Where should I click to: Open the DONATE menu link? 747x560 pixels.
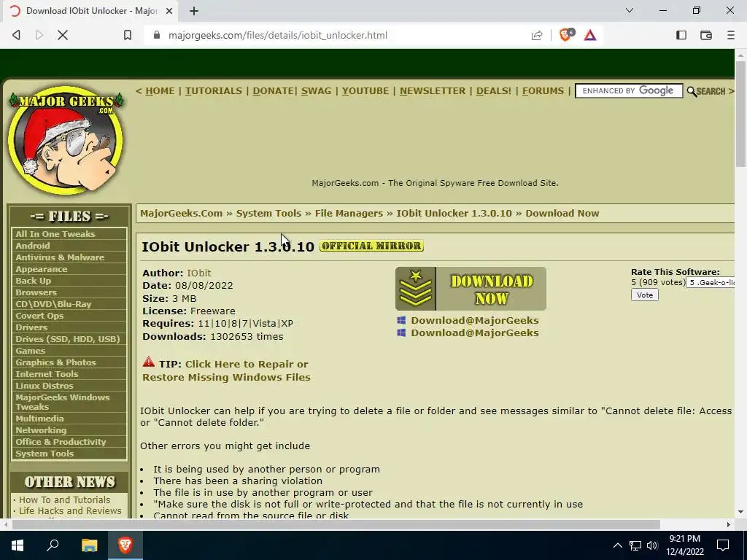pyautogui.click(x=273, y=91)
